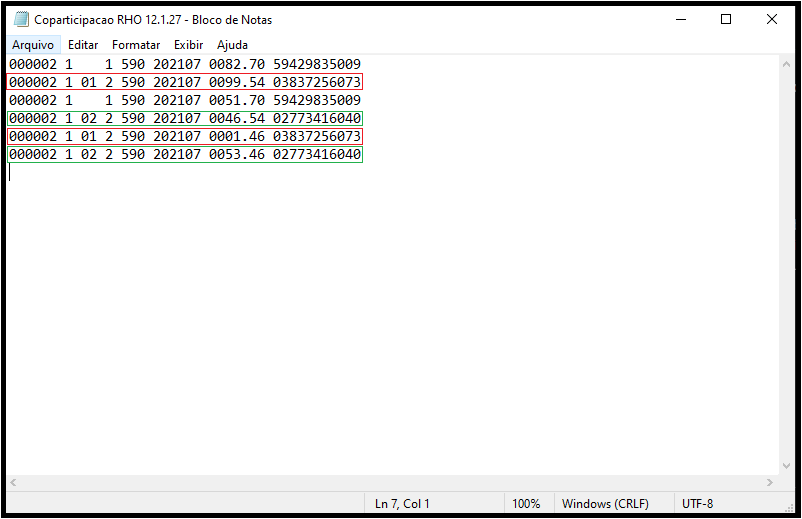Viewport: 802px width, 519px height.
Task: Click the vertical scrollbar up arrow
Action: pyautogui.click(x=787, y=64)
